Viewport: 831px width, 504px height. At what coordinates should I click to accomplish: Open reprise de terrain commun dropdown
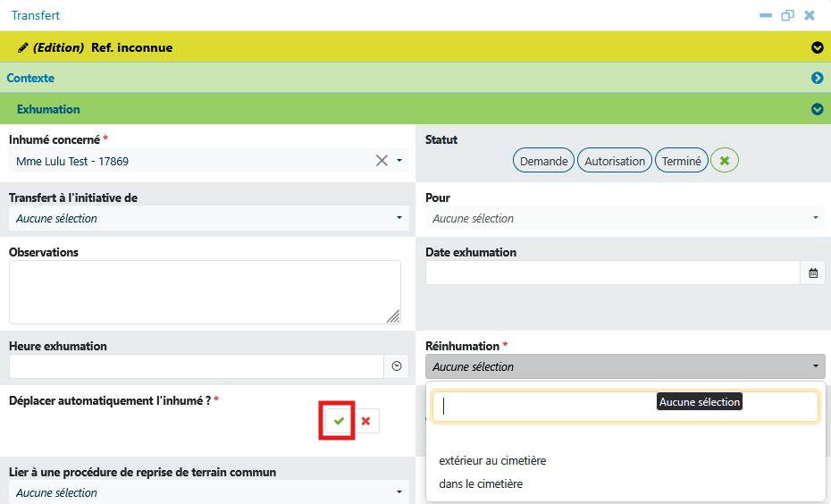[x=209, y=492]
